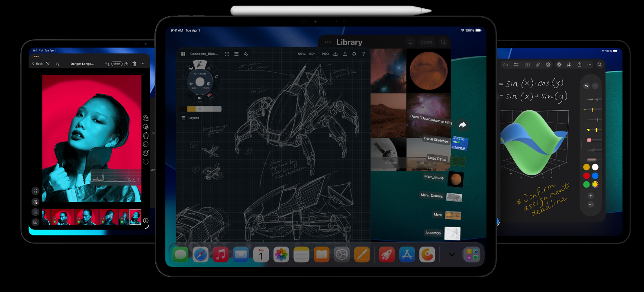Choose Open "Downloads" in Files entry

click(x=431, y=119)
